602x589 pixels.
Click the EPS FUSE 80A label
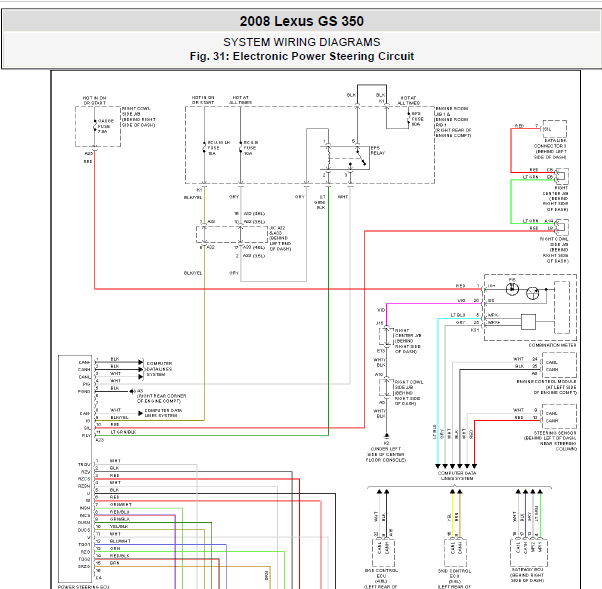click(x=417, y=119)
